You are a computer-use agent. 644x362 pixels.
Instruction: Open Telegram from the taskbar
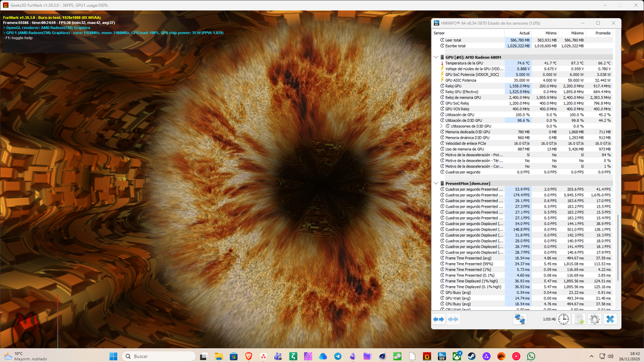point(338,356)
